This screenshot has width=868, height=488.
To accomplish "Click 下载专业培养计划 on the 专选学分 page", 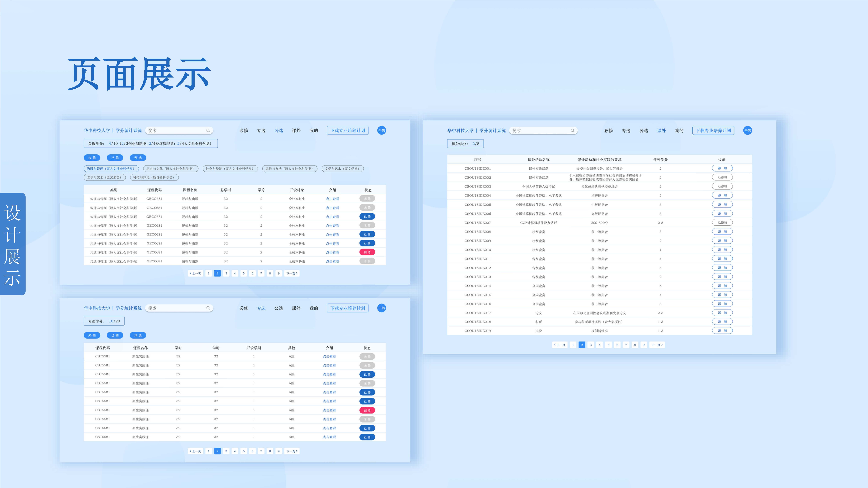I will [348, 308].
